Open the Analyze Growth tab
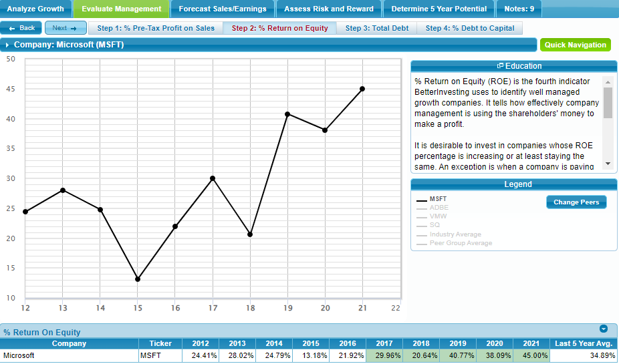Image resolution: width=619 pixels, height=364 pixels. click(35, 9)
